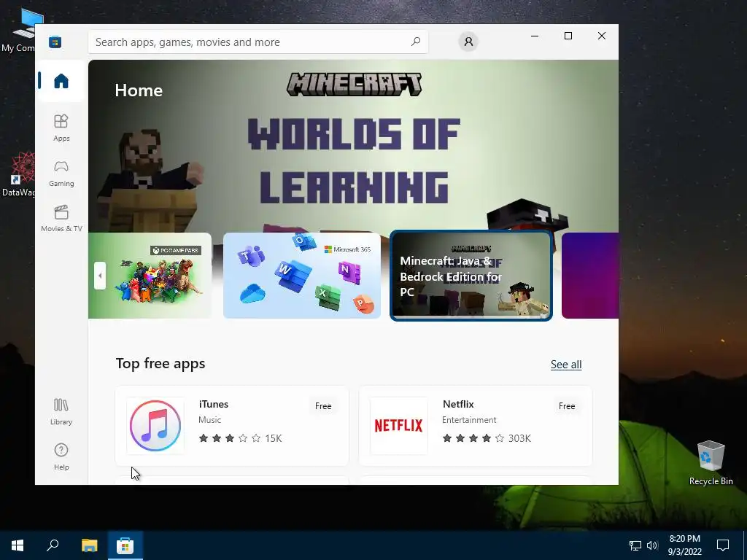Open the network tray icon
747x560 pixels.
tap(635, 545)
